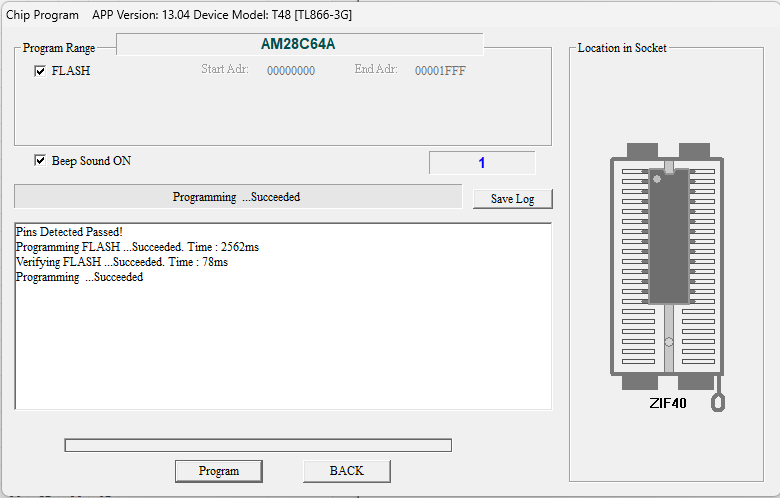780x498 pixels.
Task: Click the ZIF40 label under the socket
Action: [667, 404]
